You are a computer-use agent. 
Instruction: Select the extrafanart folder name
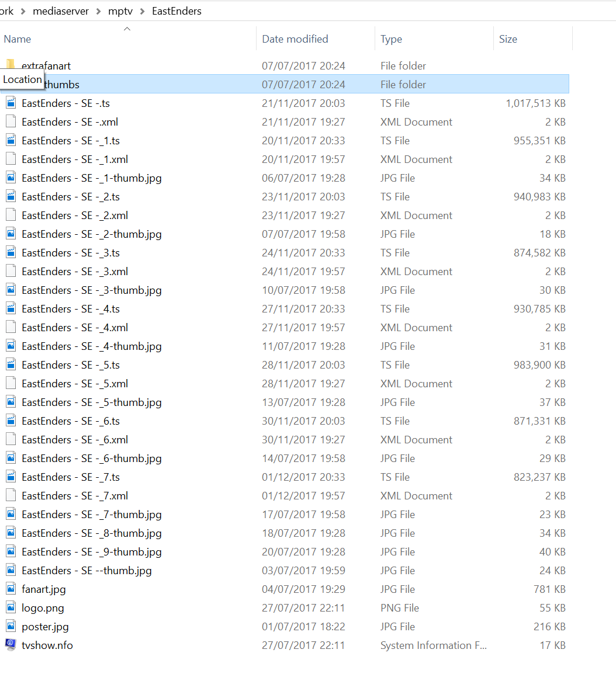pos(46,66)
